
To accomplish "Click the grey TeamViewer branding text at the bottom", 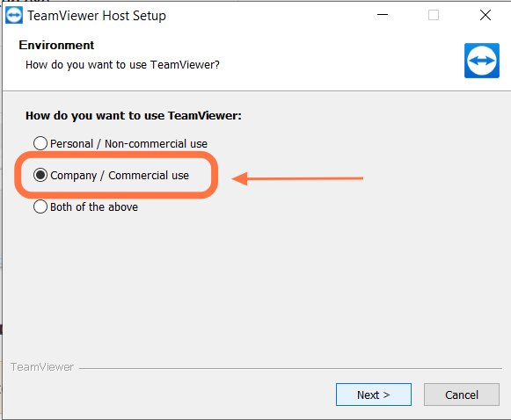I will (x=42, y=367).
